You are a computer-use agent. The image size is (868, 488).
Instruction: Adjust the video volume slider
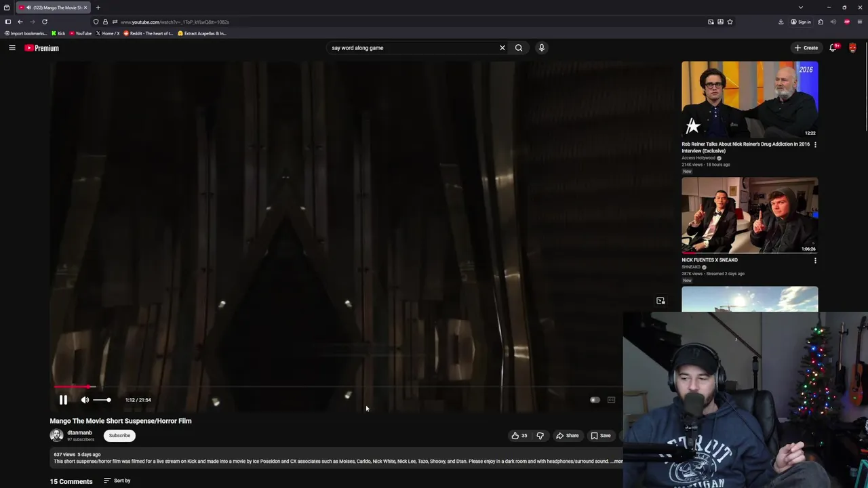(x=102, y=400)
